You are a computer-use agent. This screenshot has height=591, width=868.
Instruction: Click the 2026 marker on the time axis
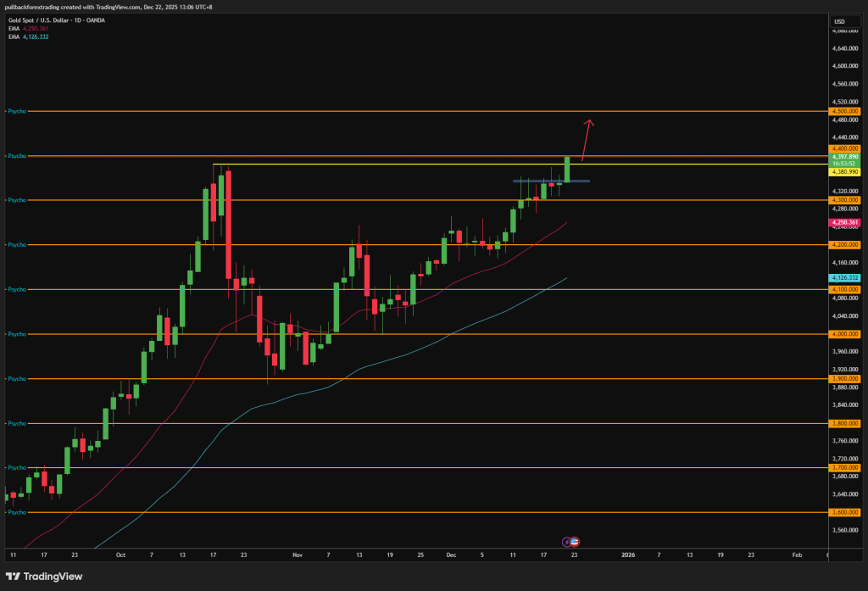[x=628, y=555]
